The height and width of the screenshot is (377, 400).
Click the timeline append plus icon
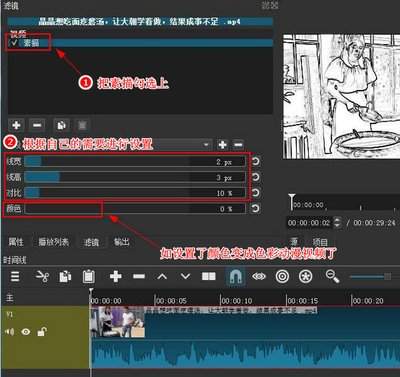pos(116,276)
